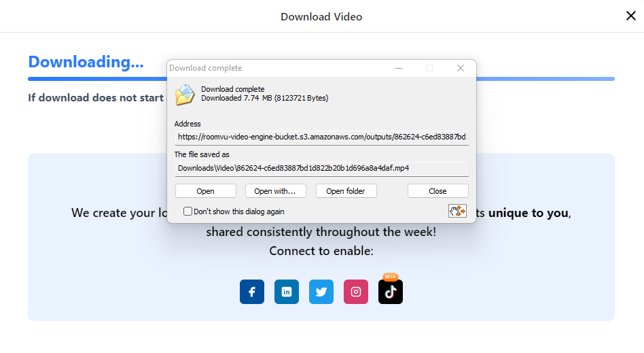This screenshot has height=353, width=644.
Task: Connect Instagram via its pink icon
Action: pyautogui.click(x=356, y=292)
